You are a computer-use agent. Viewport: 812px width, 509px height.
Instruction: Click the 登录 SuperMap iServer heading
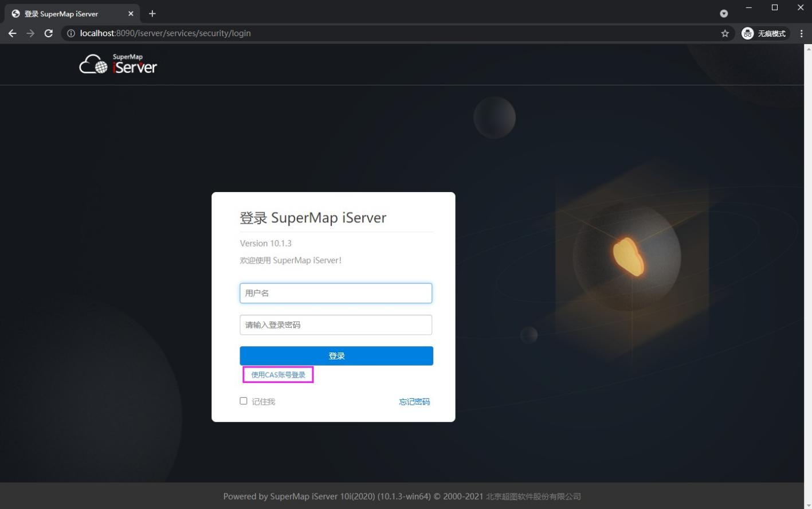tap(313, 218)
